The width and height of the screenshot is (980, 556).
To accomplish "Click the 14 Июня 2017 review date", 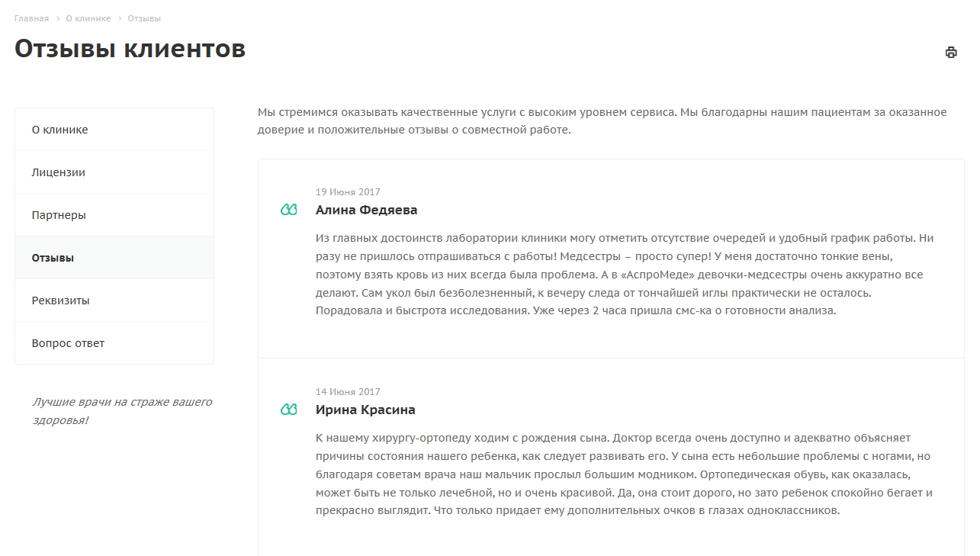I will pos(348,392).
